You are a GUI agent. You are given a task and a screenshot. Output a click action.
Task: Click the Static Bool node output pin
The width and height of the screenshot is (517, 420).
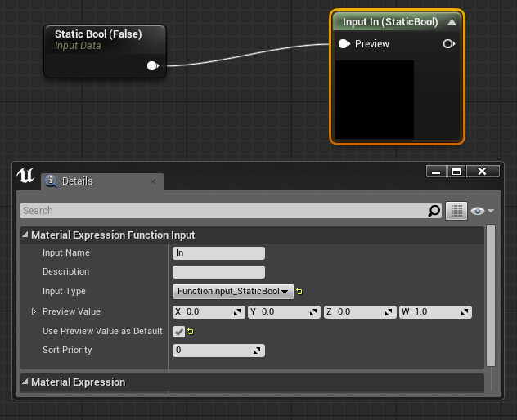point(152,66)
